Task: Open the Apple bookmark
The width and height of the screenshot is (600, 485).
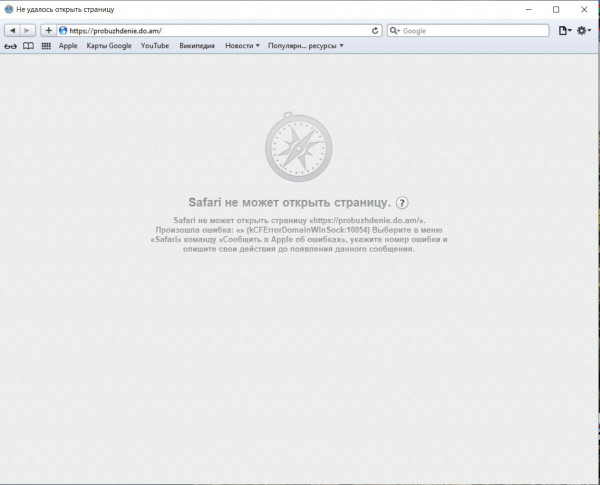Action: [68, 46]
